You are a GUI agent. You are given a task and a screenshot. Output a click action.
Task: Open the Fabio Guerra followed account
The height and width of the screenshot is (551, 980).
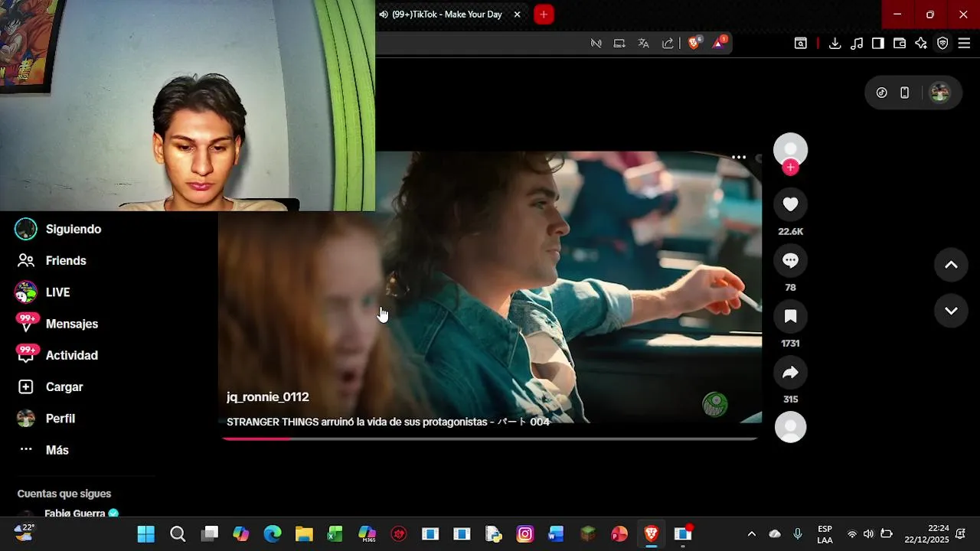[x=75, y=514]
